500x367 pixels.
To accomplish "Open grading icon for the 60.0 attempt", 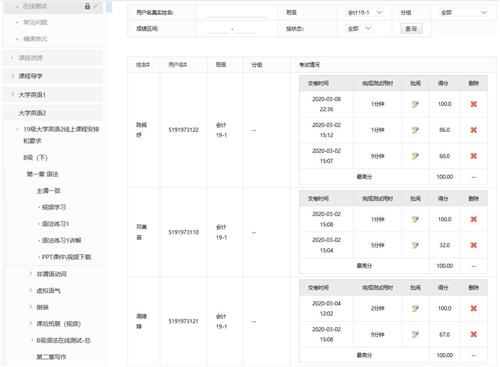I will point(415,156).
